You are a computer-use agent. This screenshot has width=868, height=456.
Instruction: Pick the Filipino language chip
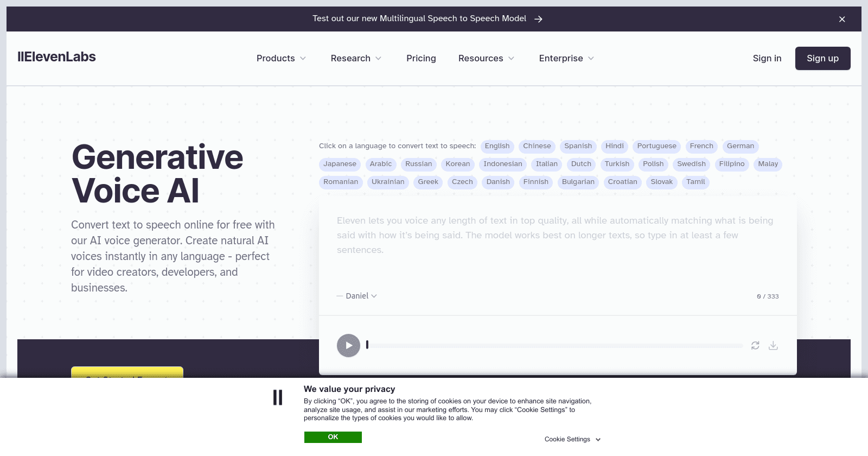coord(732,164)
